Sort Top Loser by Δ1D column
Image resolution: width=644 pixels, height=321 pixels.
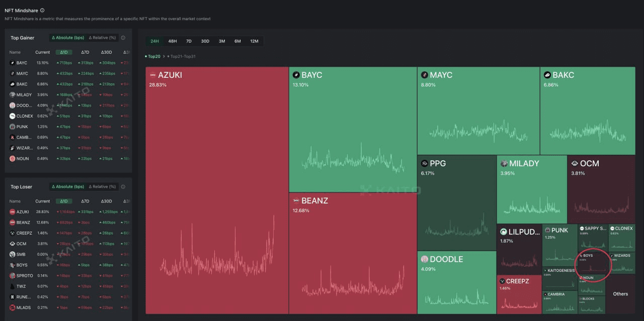pos(64,201)
